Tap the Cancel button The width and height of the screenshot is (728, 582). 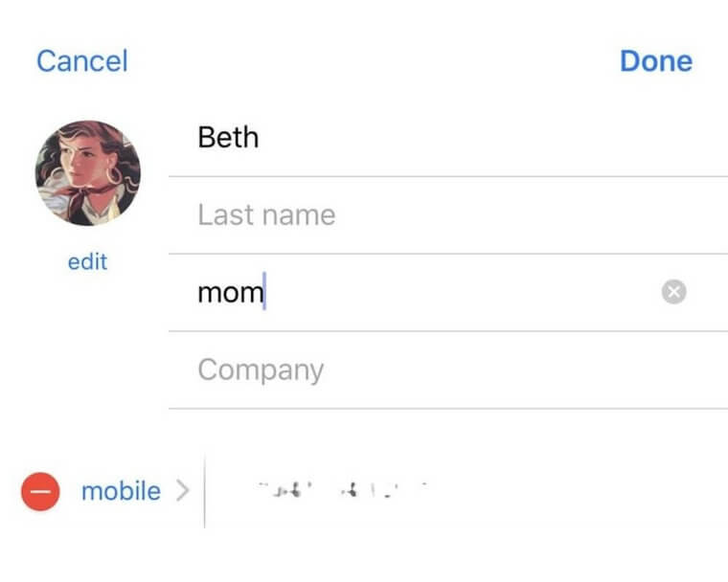pos(82,61)
